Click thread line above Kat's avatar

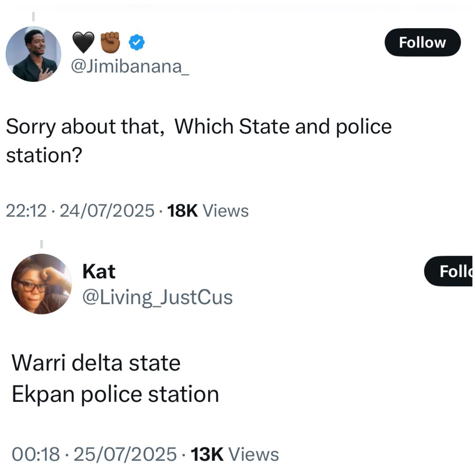(41, 244)
